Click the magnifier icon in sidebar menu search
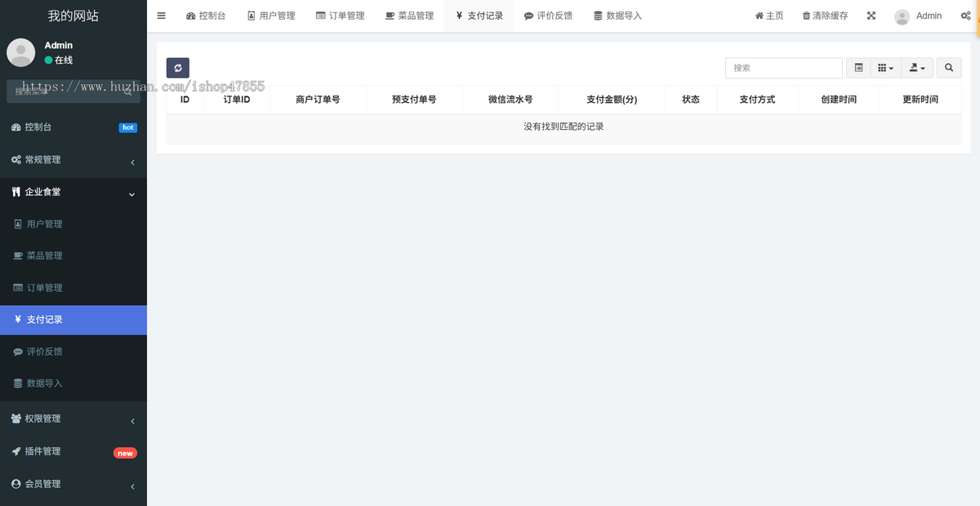Screen dimensions: 980x506 [128, 92]
